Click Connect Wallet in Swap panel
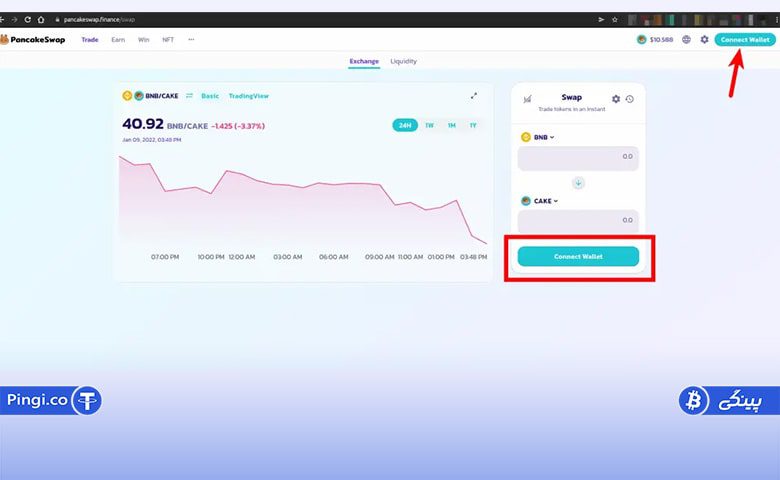The image size is (780, 480). click(x=578, y=257)
